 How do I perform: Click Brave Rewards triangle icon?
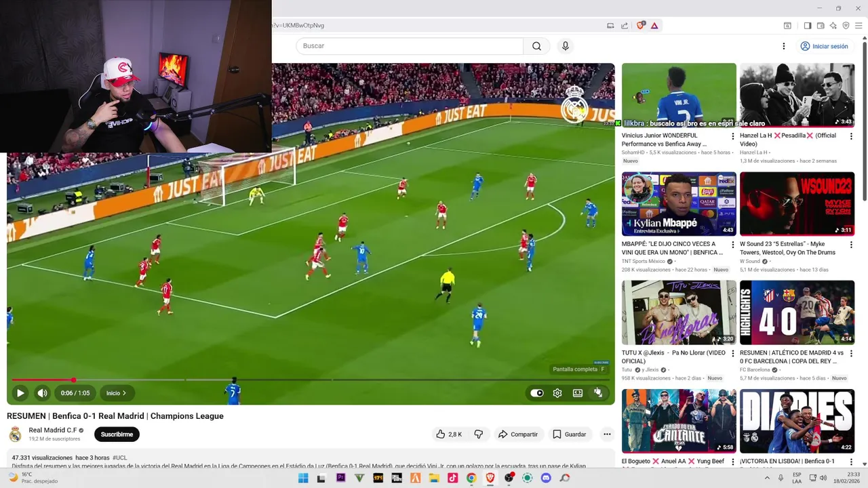654,26
